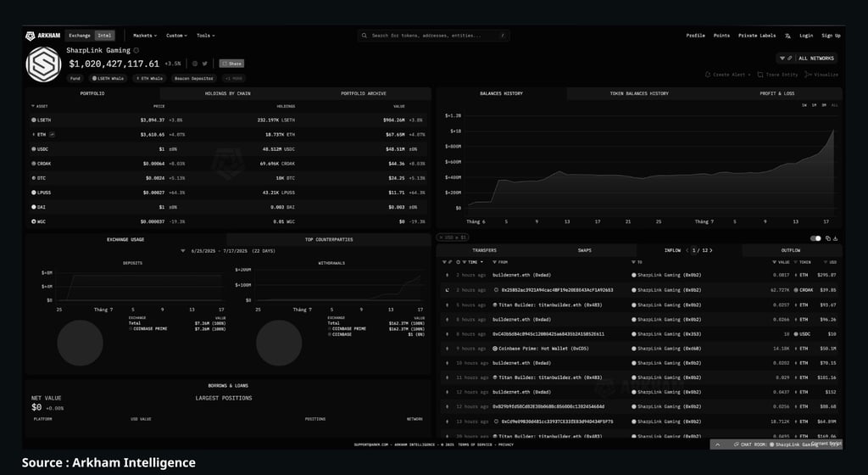868x475 pixels.
Task: Go to the previous inflow page
Action: pos(687,250)
